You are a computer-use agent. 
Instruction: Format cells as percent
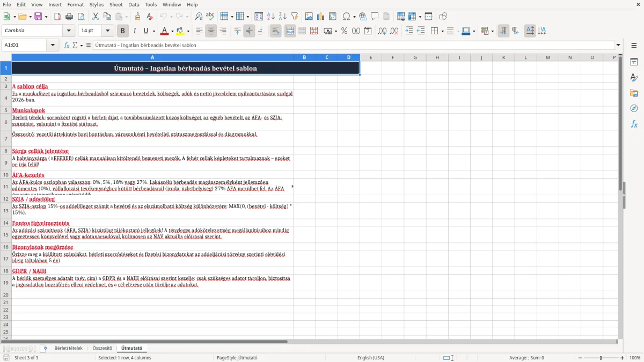point(344,31)
